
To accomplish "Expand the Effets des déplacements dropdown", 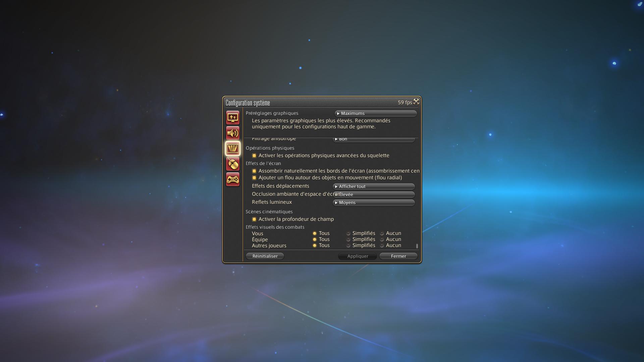I will [374, 186].
